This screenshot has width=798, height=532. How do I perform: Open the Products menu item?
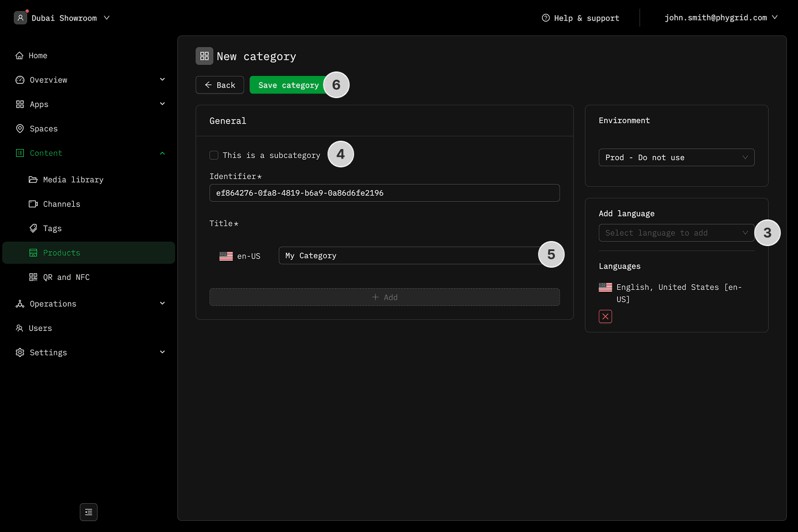click(62, 253)
